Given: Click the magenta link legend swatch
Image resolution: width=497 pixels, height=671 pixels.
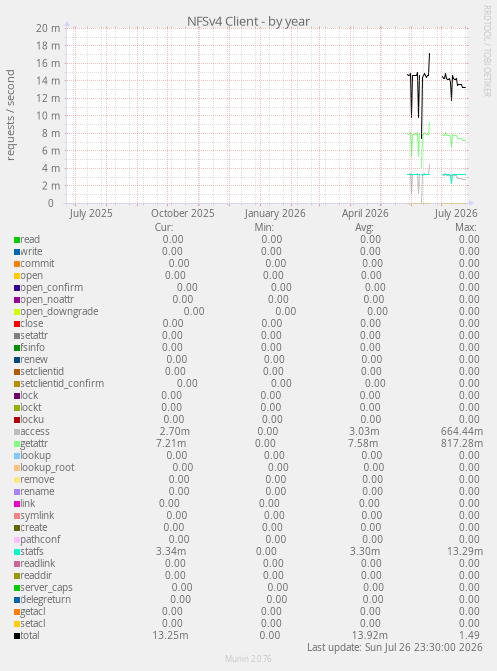Looking at the screenshot, I should click(x=17, y=504).
